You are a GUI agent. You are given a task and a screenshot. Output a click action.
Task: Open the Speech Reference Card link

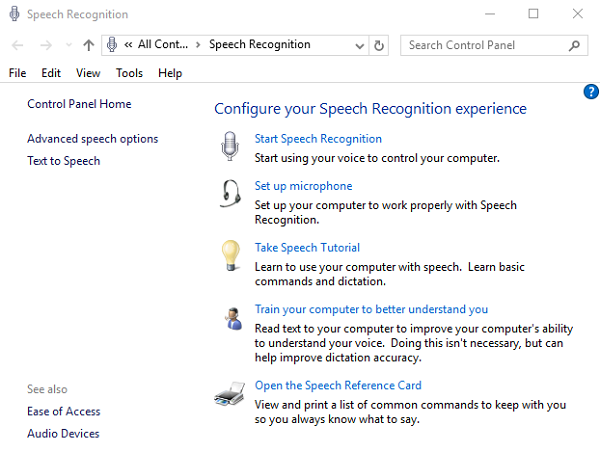click(338, 385)
